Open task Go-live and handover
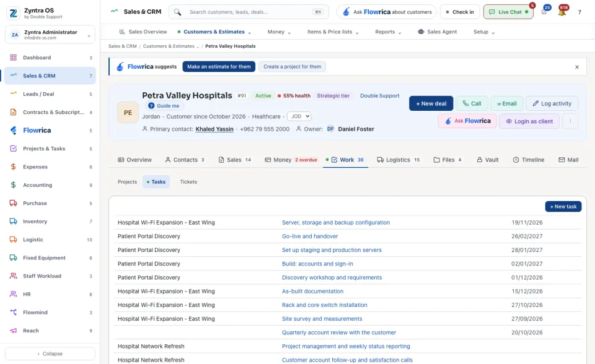 [x=310, y=236]
